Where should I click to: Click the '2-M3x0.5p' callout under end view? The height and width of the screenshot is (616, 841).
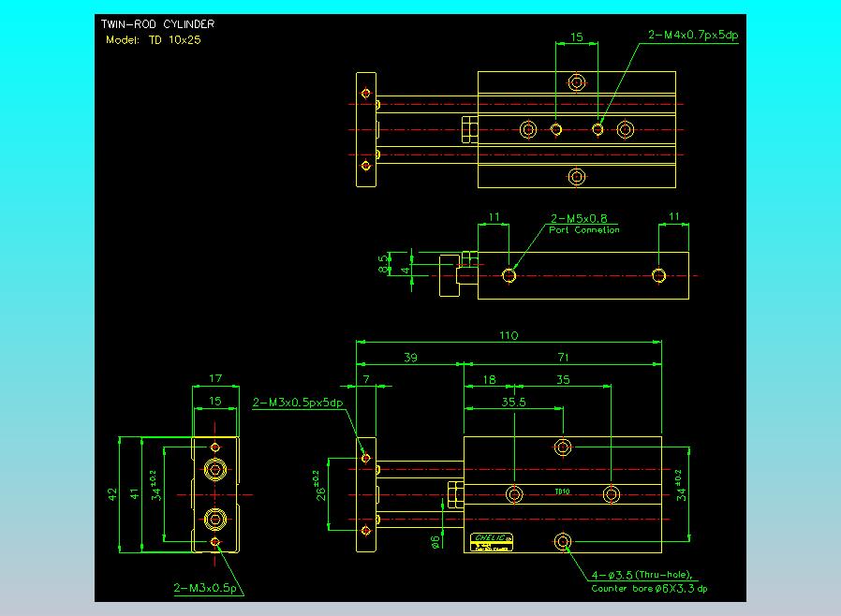[205, 588]
